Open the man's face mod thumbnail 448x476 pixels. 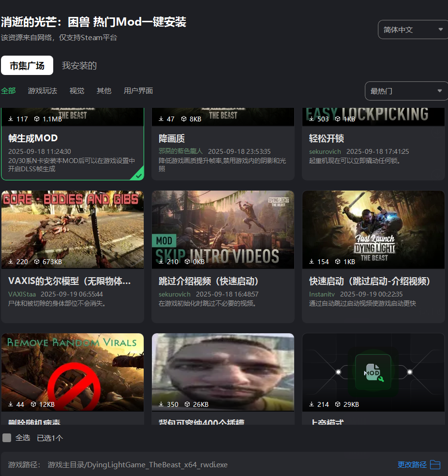click(x=223, y=372)
